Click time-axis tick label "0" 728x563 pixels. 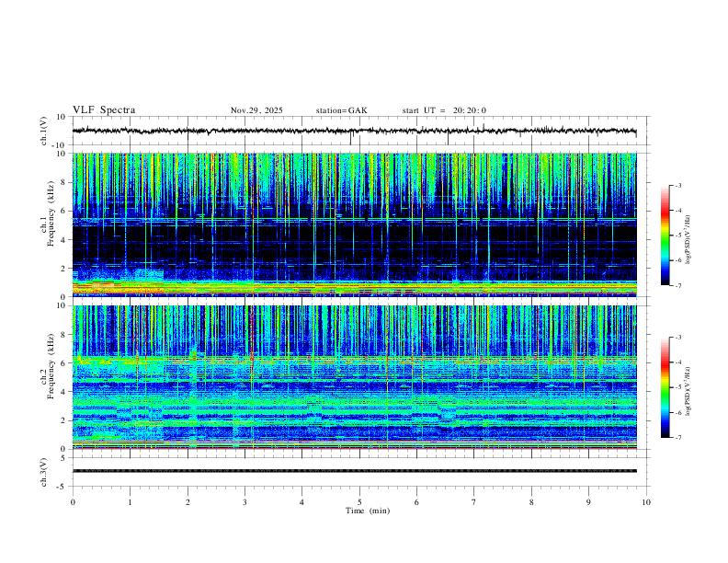pyautogui.click(x=73, y=502)
